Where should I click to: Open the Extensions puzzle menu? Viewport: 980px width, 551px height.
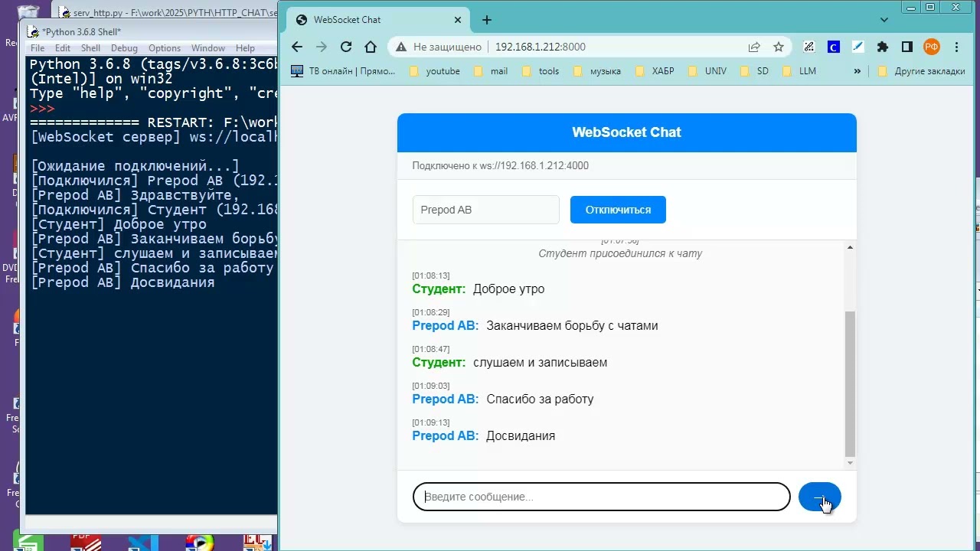pyautogui.click(x=882, y=47)
